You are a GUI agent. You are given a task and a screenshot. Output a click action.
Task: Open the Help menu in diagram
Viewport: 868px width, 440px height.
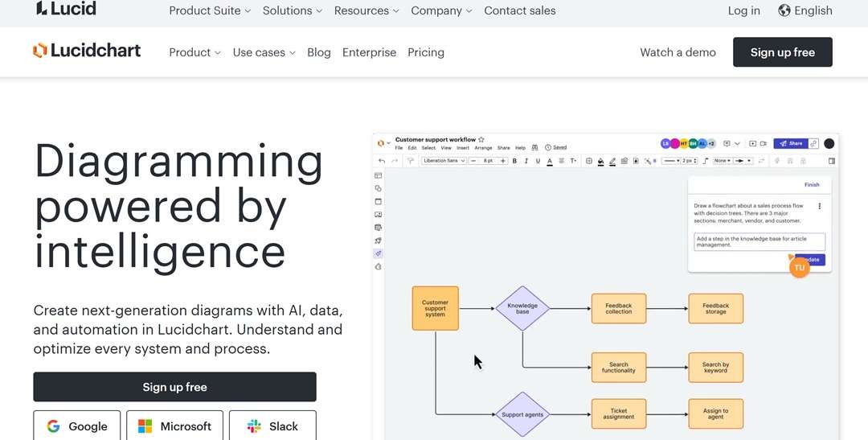[x=520, y=148]
